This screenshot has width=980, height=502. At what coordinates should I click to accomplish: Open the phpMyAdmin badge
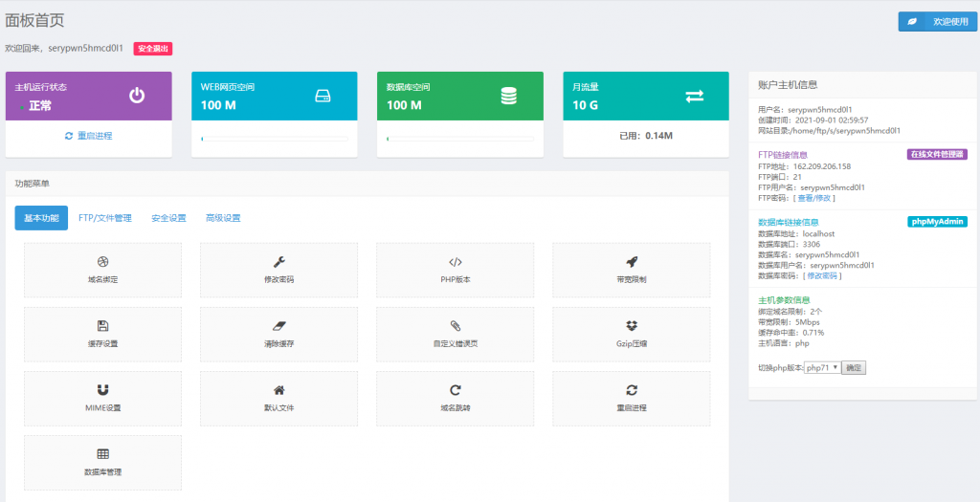[937, 222]
